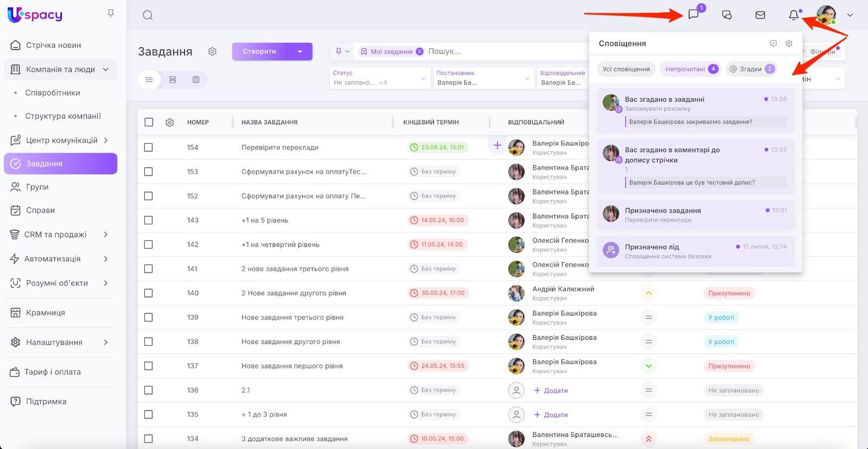
Task: Click high priority icon in row 134
Action: [x=648, y=439]
